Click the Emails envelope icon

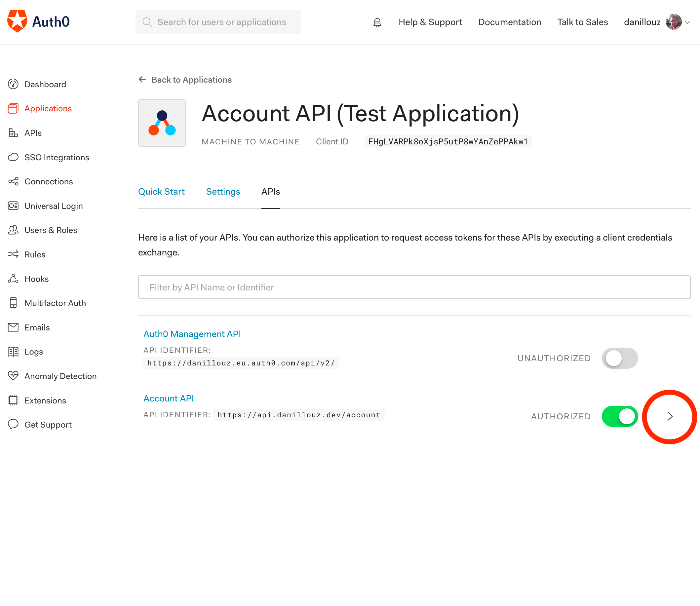[13, 327]
